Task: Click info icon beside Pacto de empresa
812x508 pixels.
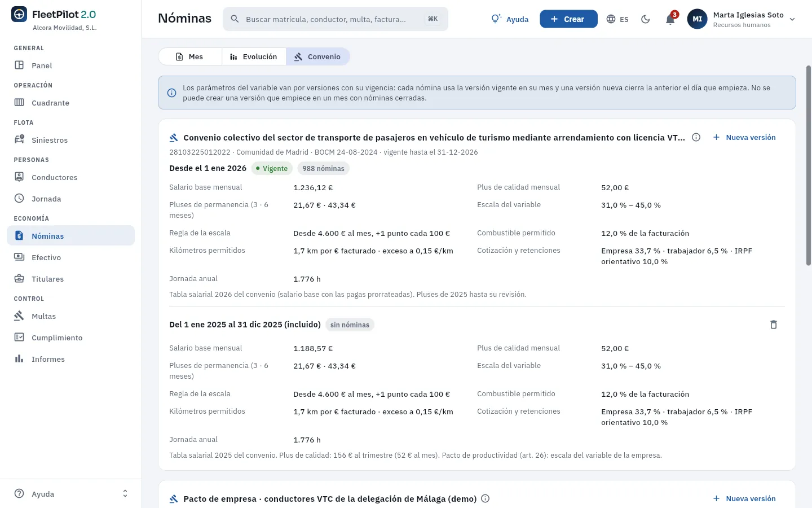Action: [x=486, y=498]
